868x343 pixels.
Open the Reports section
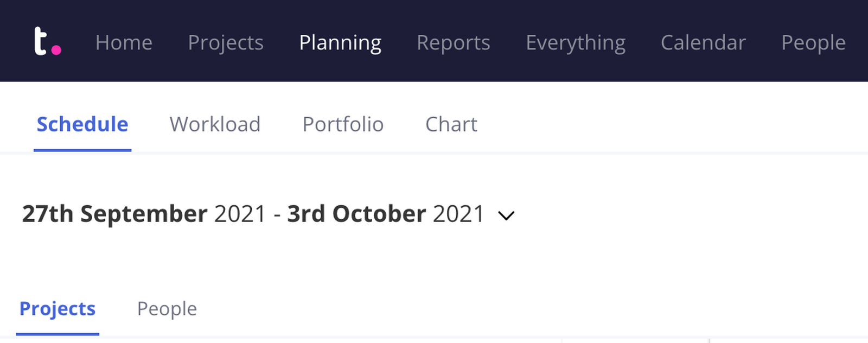click(x=453, y=42)
